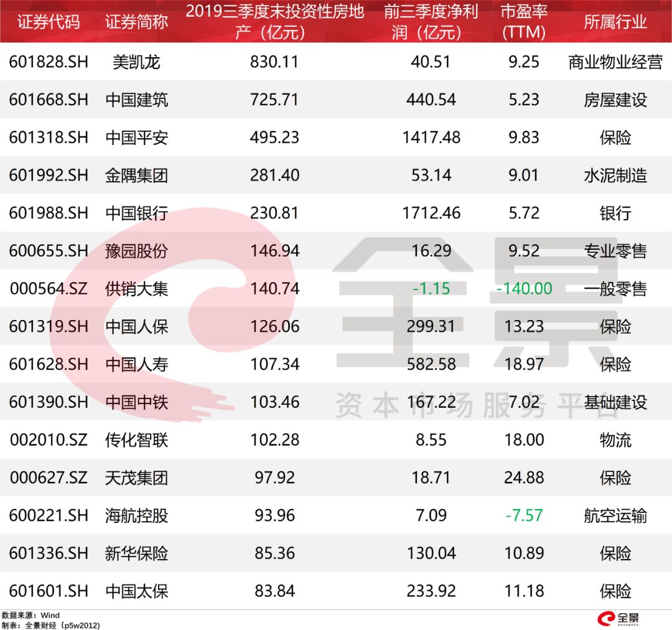Image resolution: width=672 pixels, height=630 pixels.
Task: Click industry cell 航空运输
Action: (615, 515)
